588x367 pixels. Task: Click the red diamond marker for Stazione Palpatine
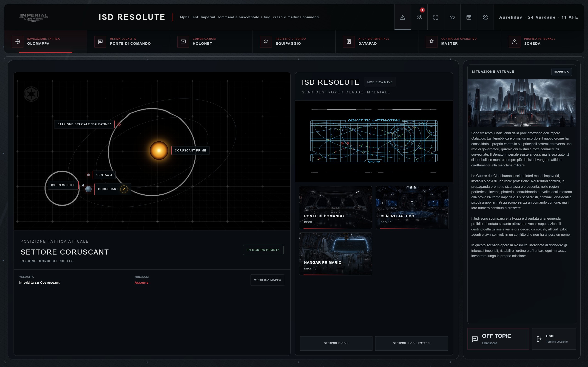(x=119, y=124)
